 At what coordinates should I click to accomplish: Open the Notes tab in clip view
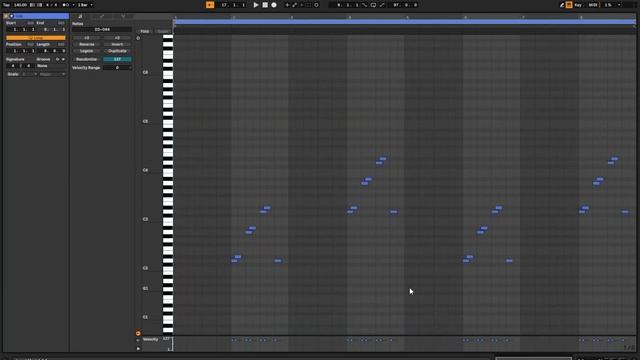pos(80,16)
